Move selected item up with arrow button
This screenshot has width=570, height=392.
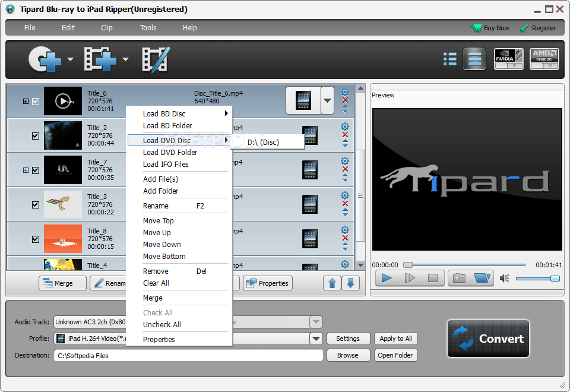tap(332, 283)
